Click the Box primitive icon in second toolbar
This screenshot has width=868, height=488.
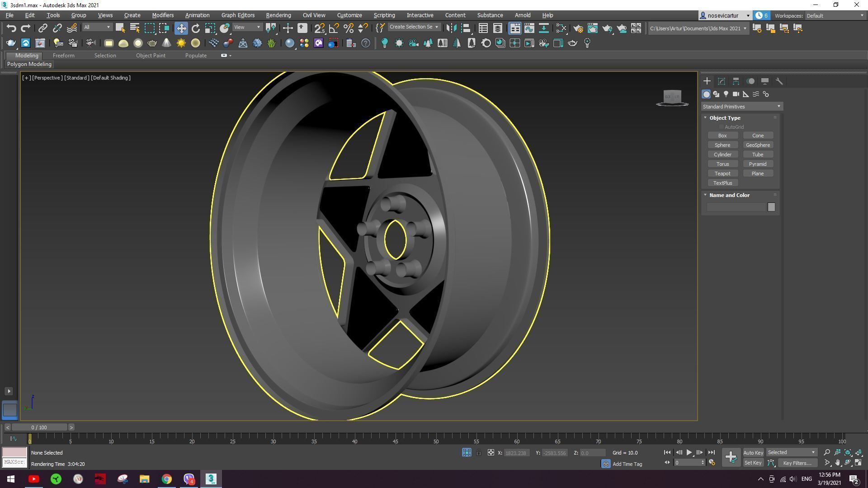108,43
